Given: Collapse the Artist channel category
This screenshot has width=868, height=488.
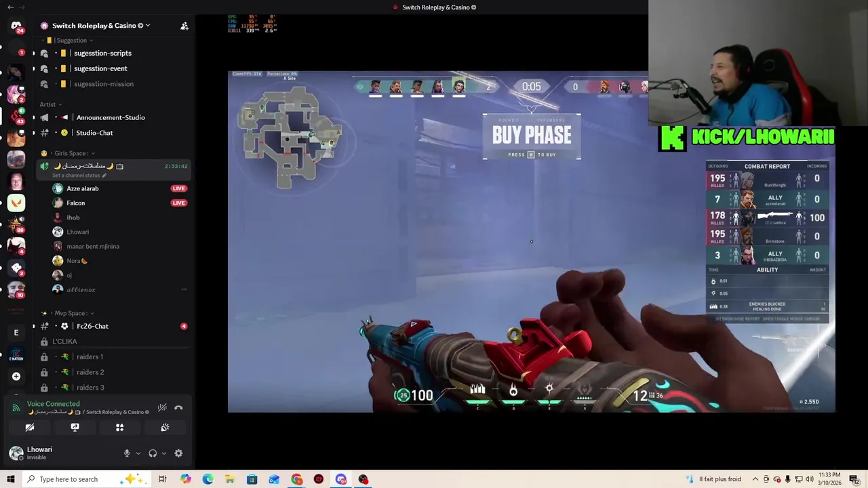Looking at the screenshot, I should tap(50, 104).
